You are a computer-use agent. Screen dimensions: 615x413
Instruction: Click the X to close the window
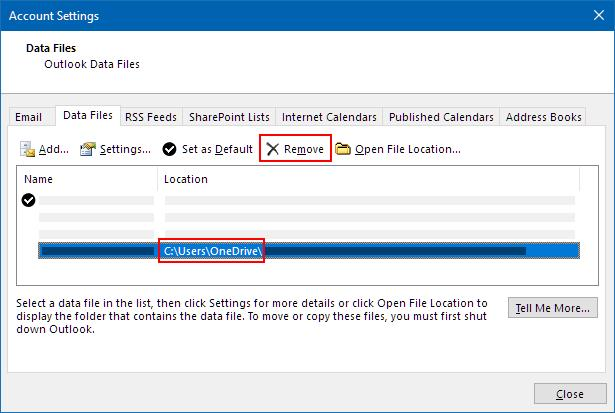point(599,15)
